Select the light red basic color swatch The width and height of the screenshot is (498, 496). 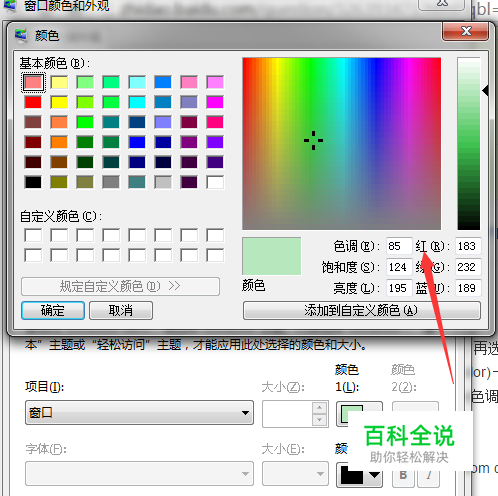pyautogui.click(x=33, y=82)
